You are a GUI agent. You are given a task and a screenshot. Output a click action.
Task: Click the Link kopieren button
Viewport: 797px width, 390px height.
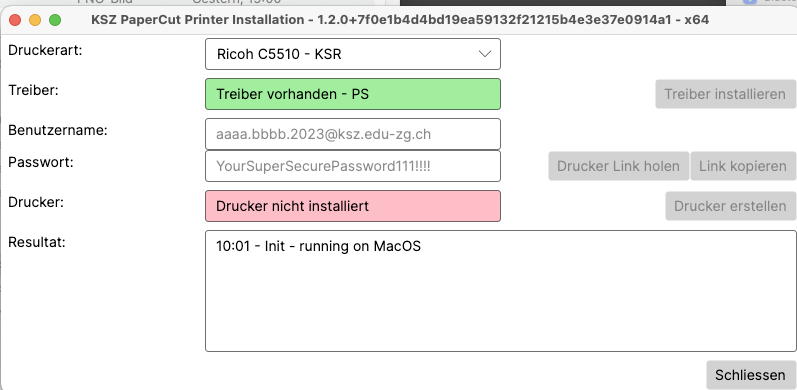pos(743,166)
